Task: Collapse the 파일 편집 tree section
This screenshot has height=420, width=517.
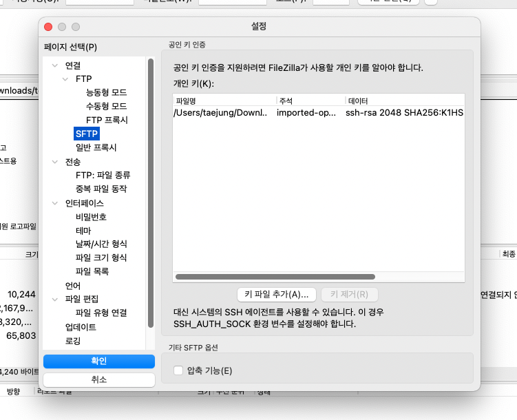Action: point(55,300)
